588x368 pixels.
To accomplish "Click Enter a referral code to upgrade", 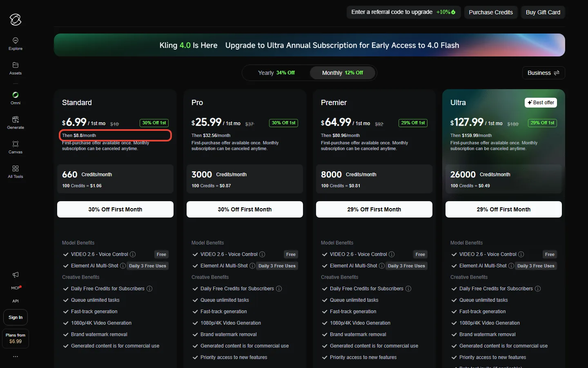I will pyautogui.click(x=403, y=12).
